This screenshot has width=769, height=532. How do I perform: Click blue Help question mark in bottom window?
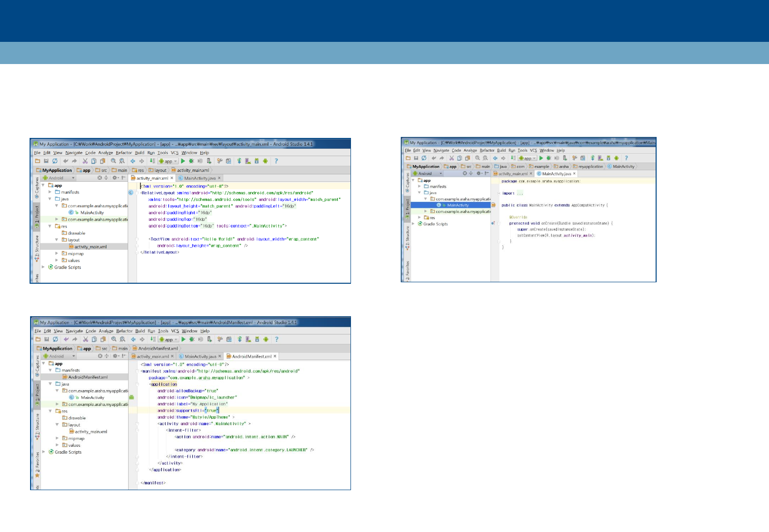[277, 339]
